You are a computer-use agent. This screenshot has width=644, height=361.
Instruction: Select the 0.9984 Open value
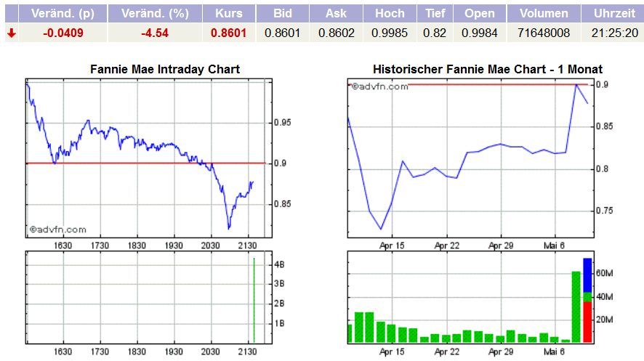pyautogui.click(x=480, y=33)
